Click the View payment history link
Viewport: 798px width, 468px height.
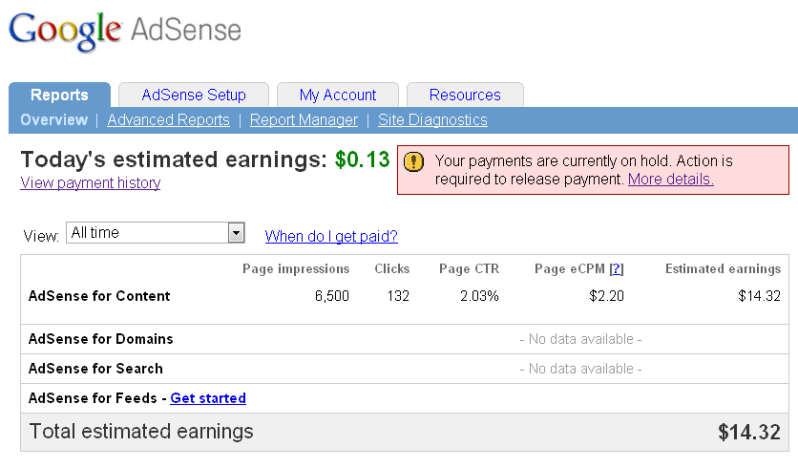coord(90,183)
